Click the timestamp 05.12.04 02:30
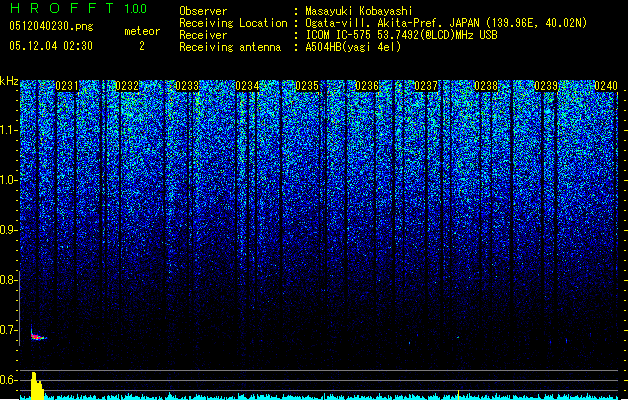The image size is (629, 400). coord(51,46)
